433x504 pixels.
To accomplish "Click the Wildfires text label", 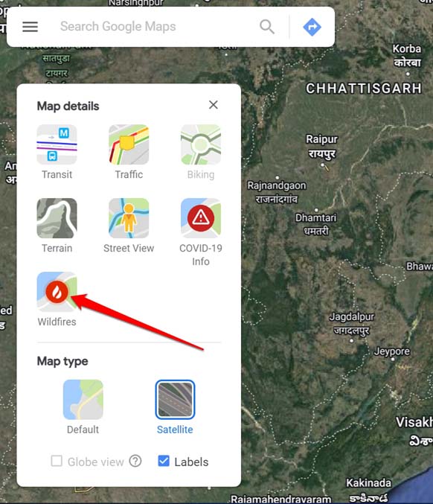I will click(57, 322).
